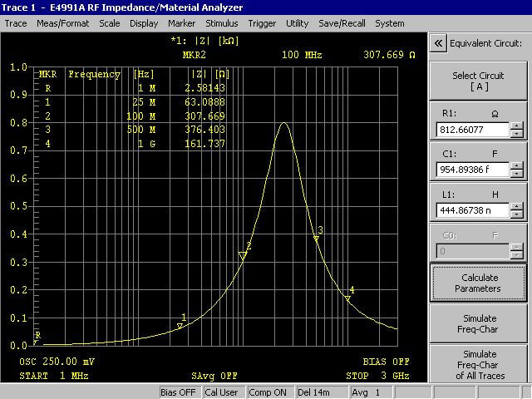Click the SAvg OFF label

214,376
